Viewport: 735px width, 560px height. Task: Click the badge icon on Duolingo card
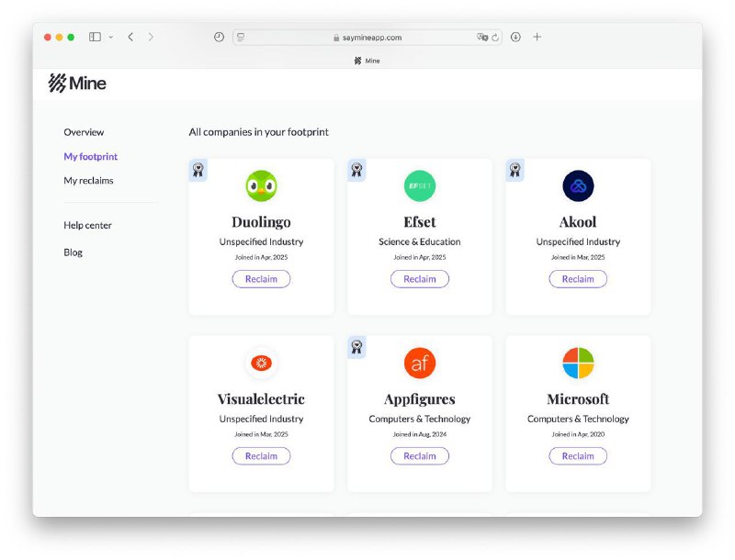198,170
